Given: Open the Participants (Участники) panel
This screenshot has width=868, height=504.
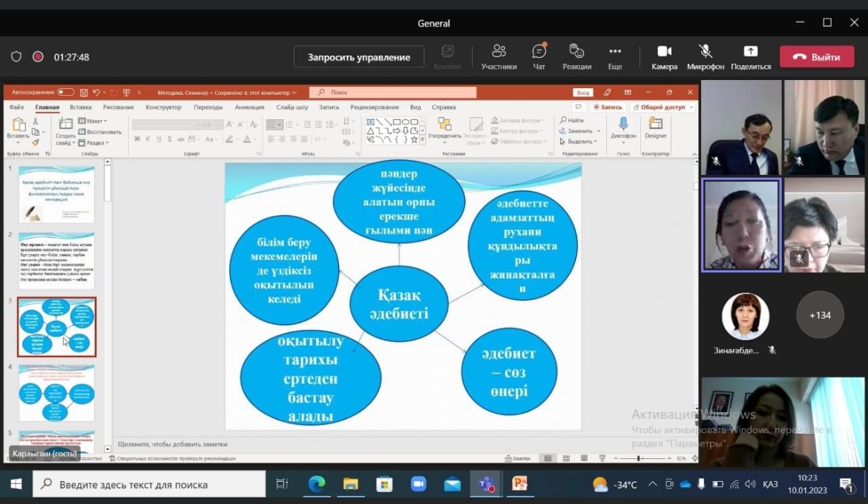Looking at the screenshot, I should click(499, 56).
